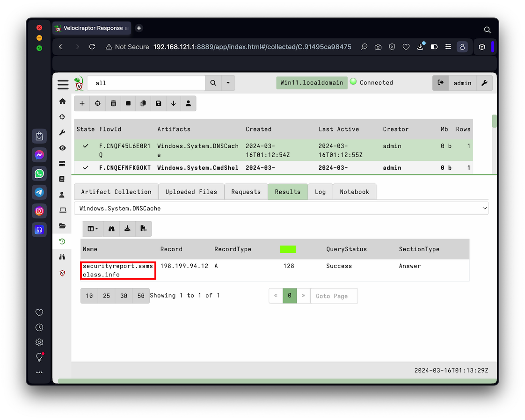This screenshot has height=420, width=525.
Task: Open Telegram in browser sidebar
Action: coord(39,192)
